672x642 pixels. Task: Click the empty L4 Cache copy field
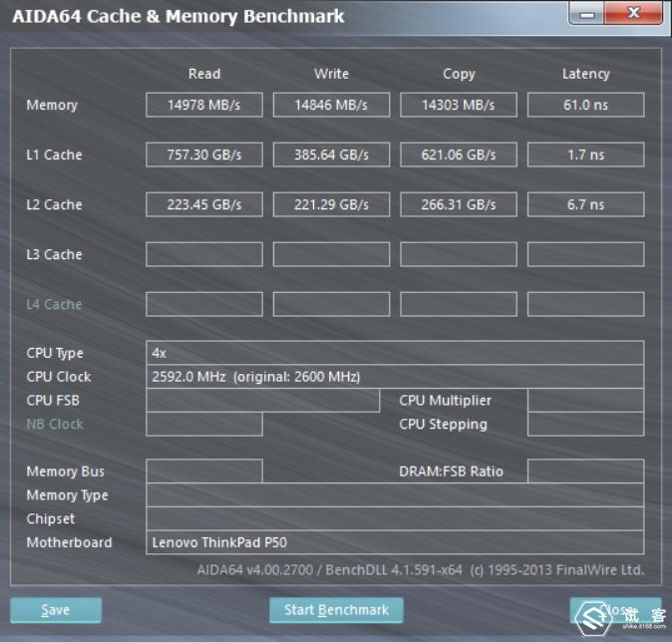click(459, 304)
